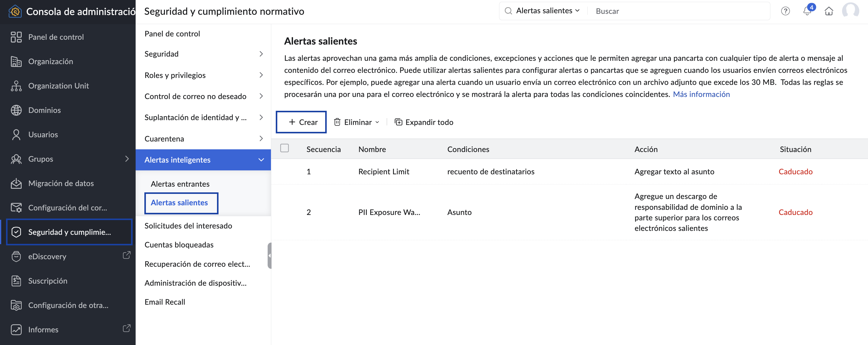Click the Dominios globe icon
868x345 pixels.
click(x=16, y=110)
